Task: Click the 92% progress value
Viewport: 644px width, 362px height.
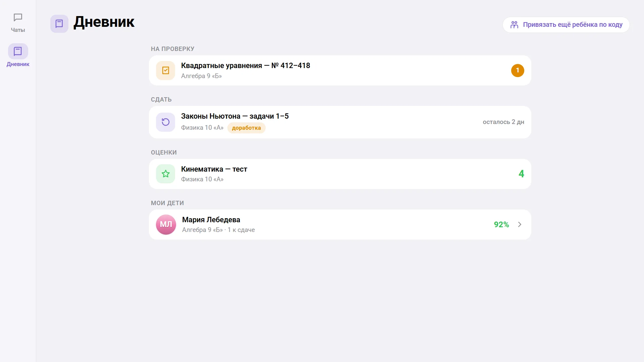Action: click(501, 224)
